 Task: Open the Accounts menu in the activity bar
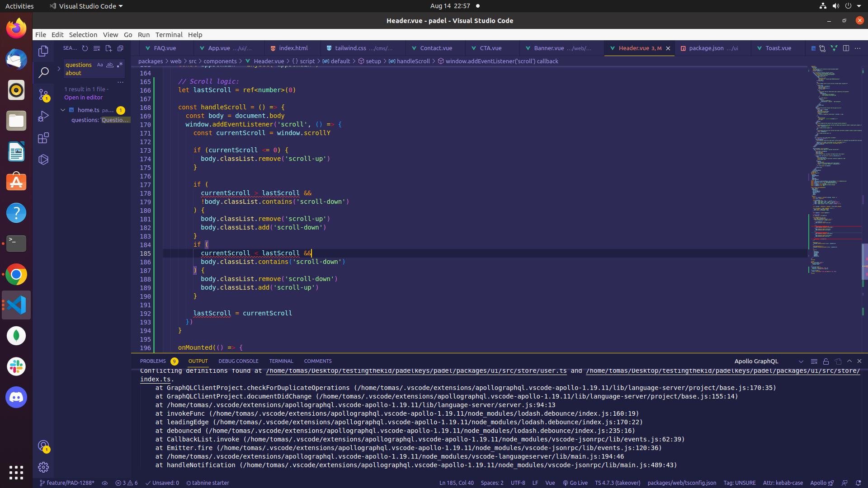(43, 446)
